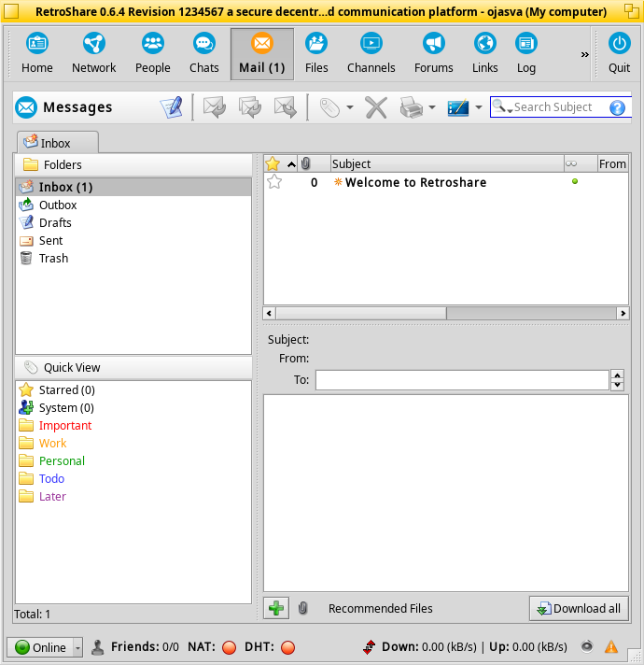The image size is (644, 665).
Task: Open the Welcome to Retroshare message
Action: (415, 182)
